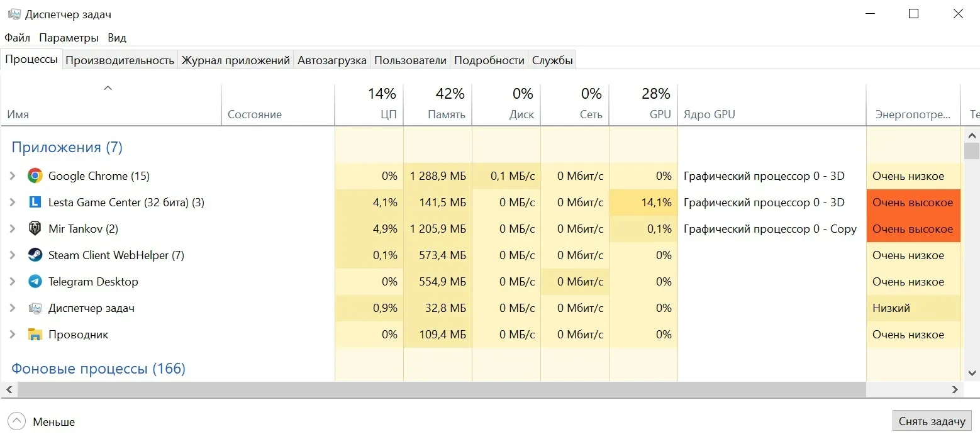Click the Task Manager title bar icon
The height and width of the screenshot is (444, 980).
click(x=14, y=14)
